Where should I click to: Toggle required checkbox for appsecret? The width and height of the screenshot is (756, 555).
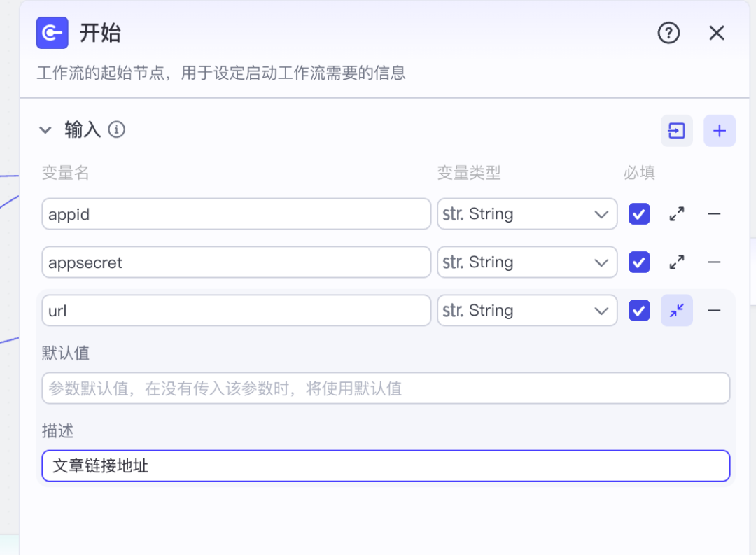pyautogui.click(x=639, y=262)
